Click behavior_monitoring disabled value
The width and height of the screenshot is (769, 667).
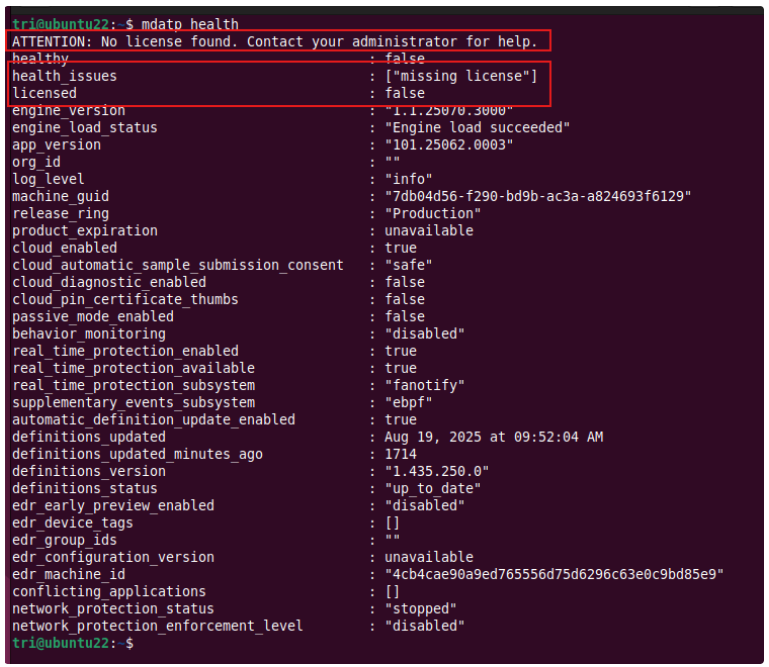click(425, 334)
